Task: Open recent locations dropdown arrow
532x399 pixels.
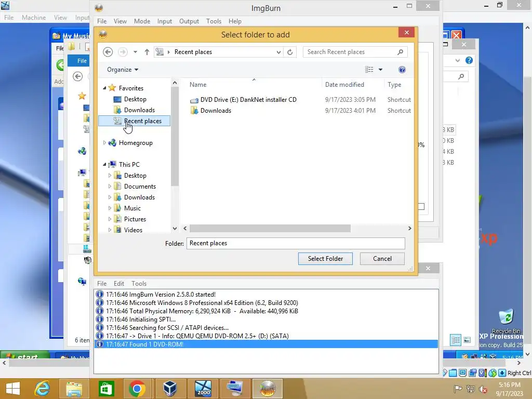Action: (135, 52)
